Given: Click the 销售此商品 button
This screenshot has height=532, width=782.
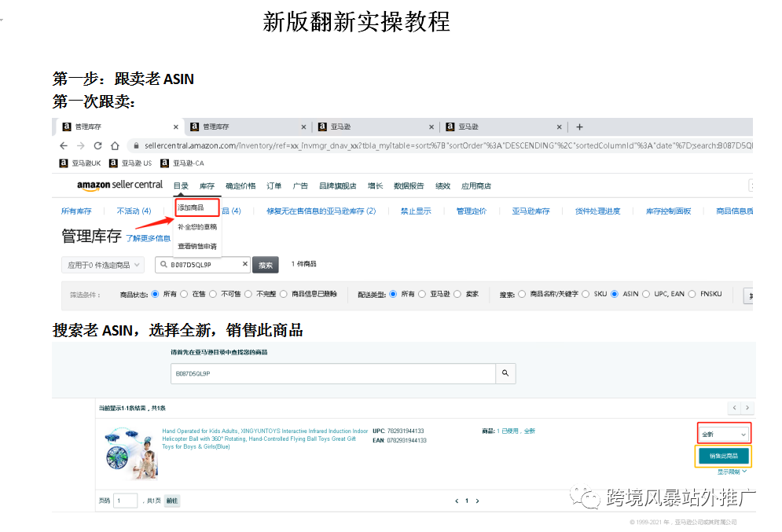Looking at the screenshot, I should coord(724,456).
